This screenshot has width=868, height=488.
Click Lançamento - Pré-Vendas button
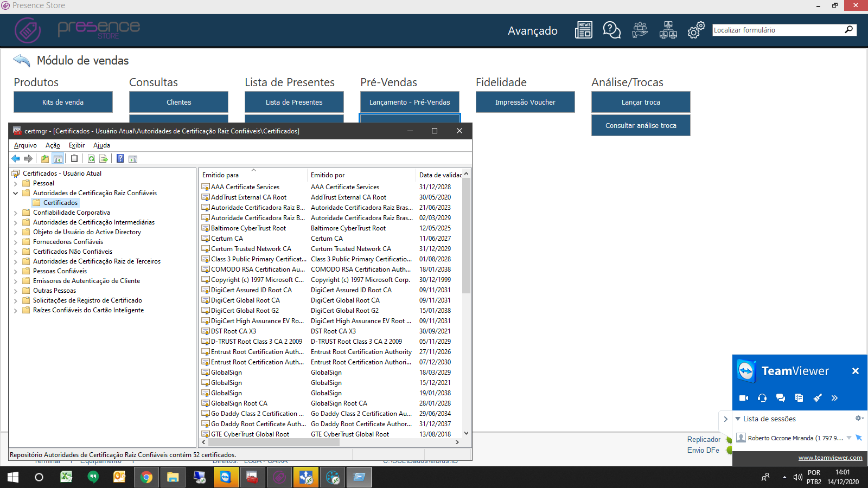coord(410,102)
